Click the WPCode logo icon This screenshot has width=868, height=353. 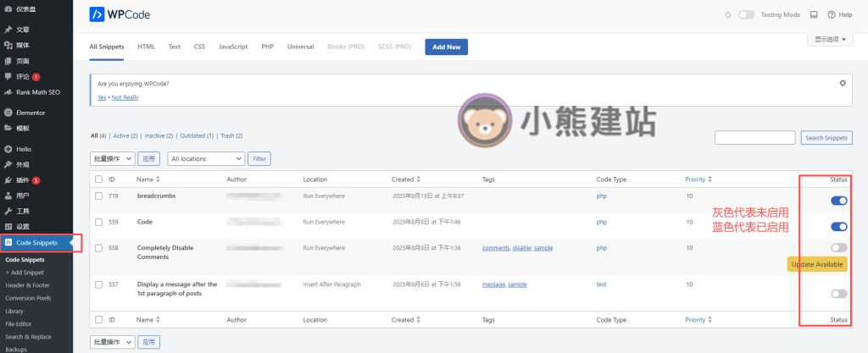(97, 14)
